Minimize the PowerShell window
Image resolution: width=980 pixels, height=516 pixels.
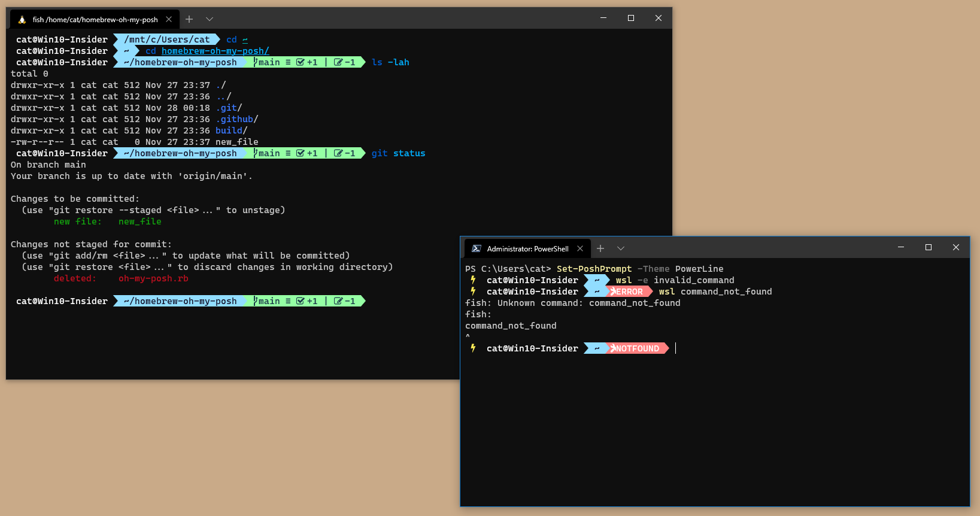901,247
